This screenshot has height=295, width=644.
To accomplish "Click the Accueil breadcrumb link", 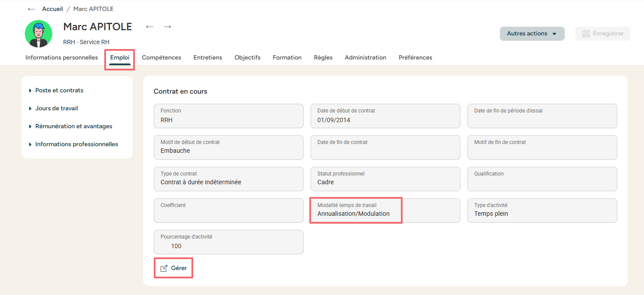I will 53,9.
